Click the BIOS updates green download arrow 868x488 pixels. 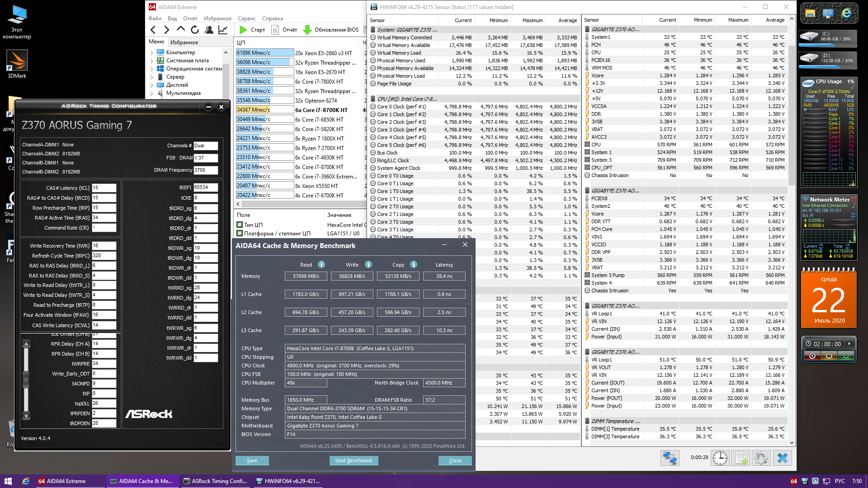point(307,30)
